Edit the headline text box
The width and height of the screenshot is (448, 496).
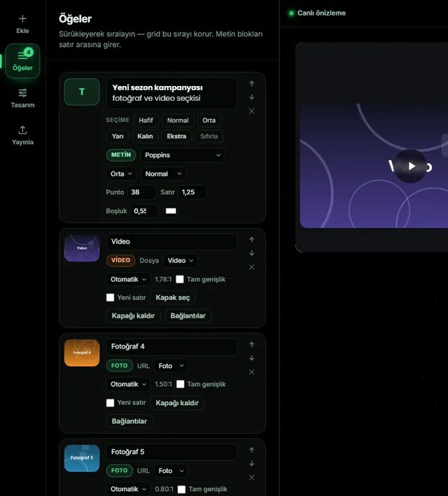tap(171, 93)
